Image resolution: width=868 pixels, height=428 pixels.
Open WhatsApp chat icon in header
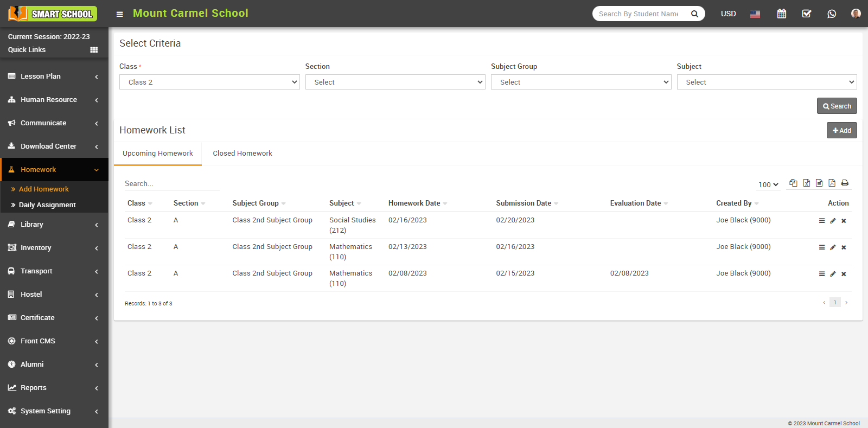tap(832, 14)
